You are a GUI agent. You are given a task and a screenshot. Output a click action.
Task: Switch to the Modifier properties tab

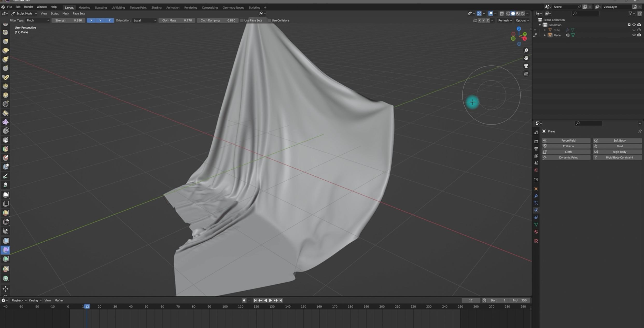click(536, 196)
